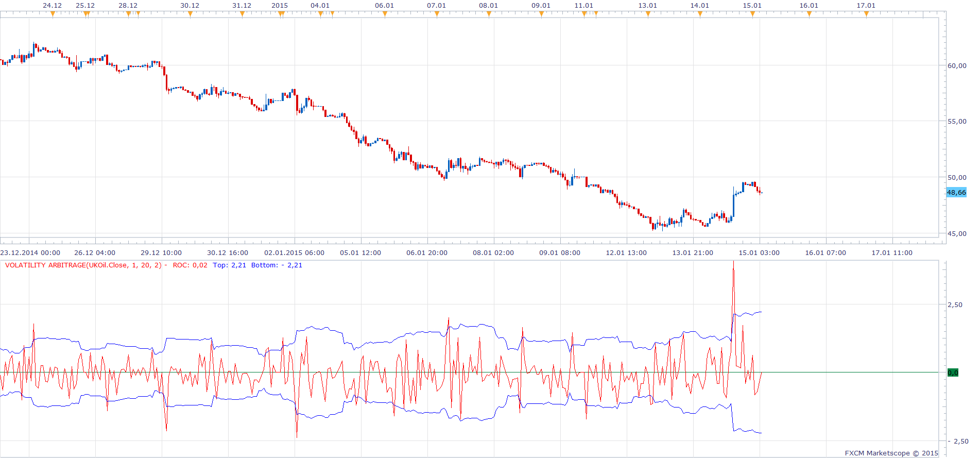Click the orange day marker below 16.01

pos(809,14)
